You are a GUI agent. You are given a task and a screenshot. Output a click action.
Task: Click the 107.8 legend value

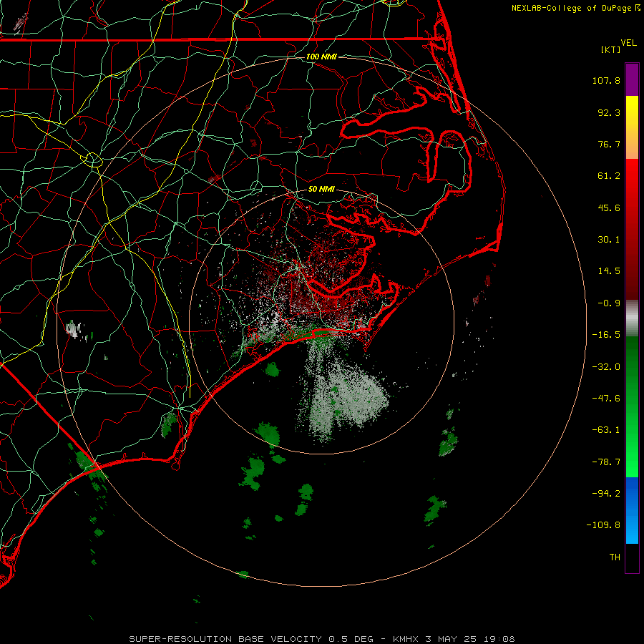(606, 80)
